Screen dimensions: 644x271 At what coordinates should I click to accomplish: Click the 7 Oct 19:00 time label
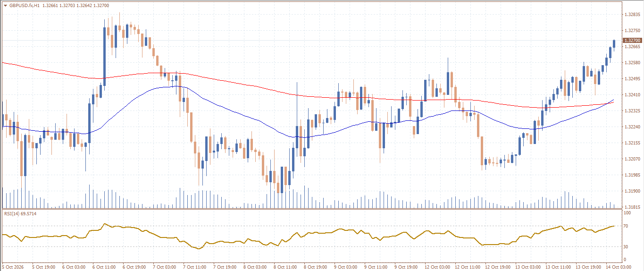click(x=225, y=267)
